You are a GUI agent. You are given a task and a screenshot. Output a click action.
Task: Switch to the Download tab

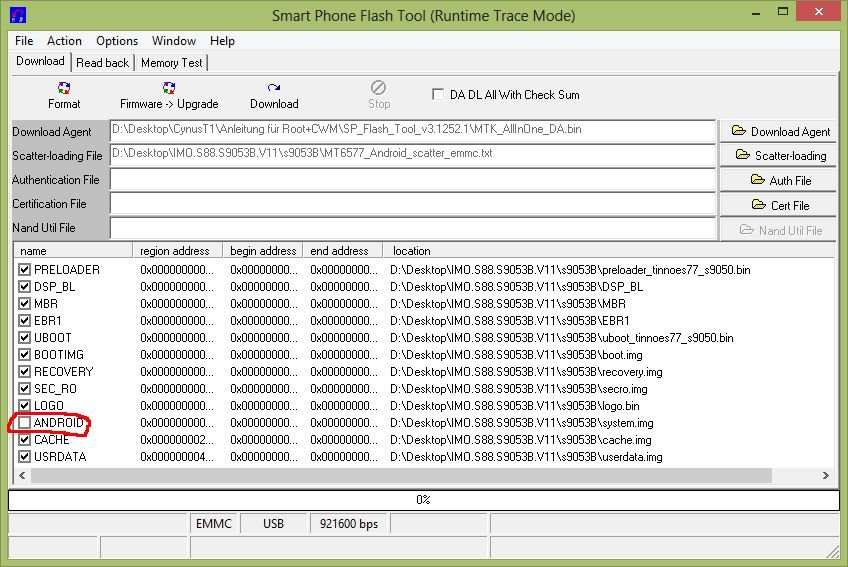pos(41,61)
